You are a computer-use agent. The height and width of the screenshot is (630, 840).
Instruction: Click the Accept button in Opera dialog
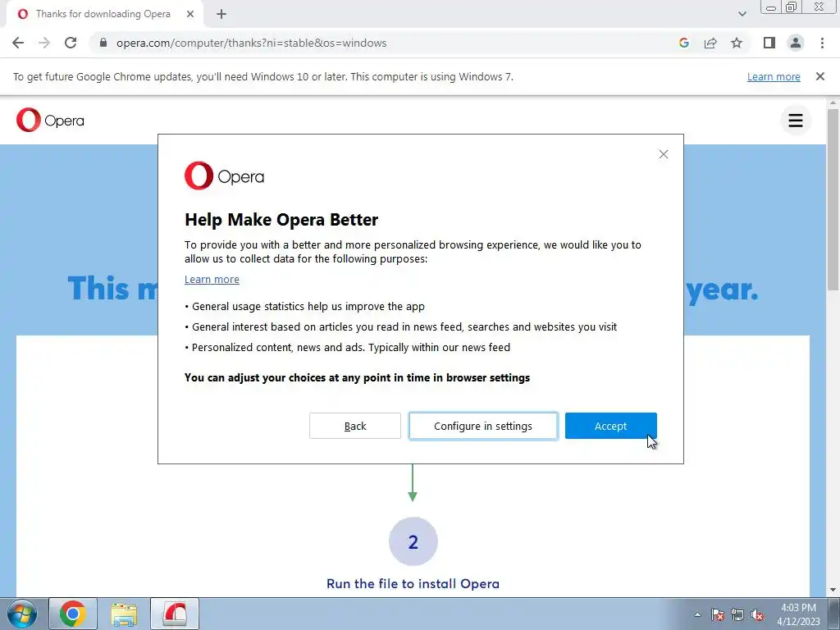tap(610, 426)
